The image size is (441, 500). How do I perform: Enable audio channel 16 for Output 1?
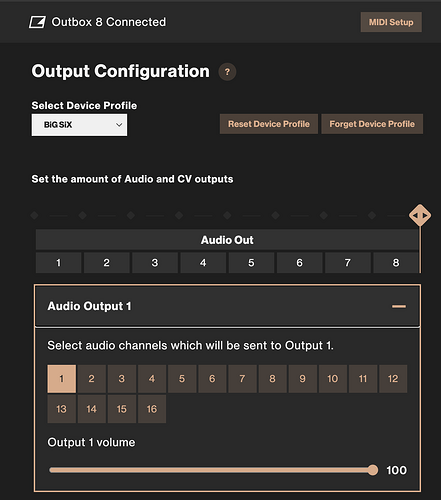tap(152, 409)
